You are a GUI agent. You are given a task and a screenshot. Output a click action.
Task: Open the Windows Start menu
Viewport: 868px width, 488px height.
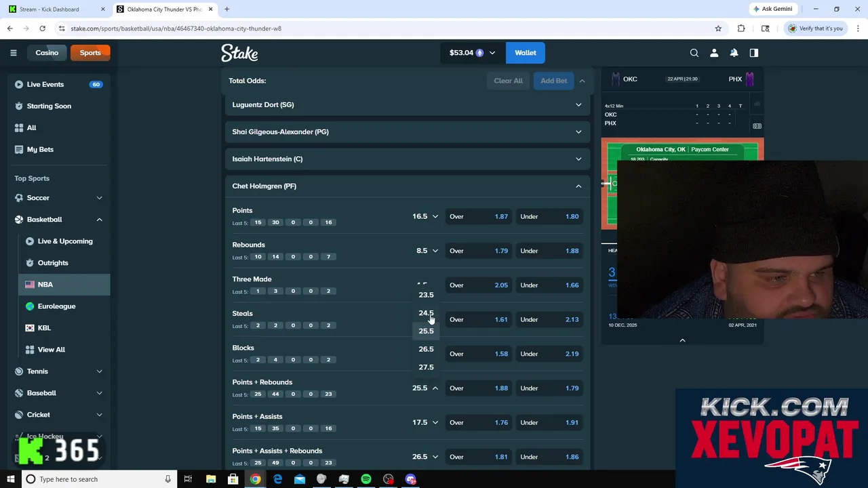(x=10, y=479)
